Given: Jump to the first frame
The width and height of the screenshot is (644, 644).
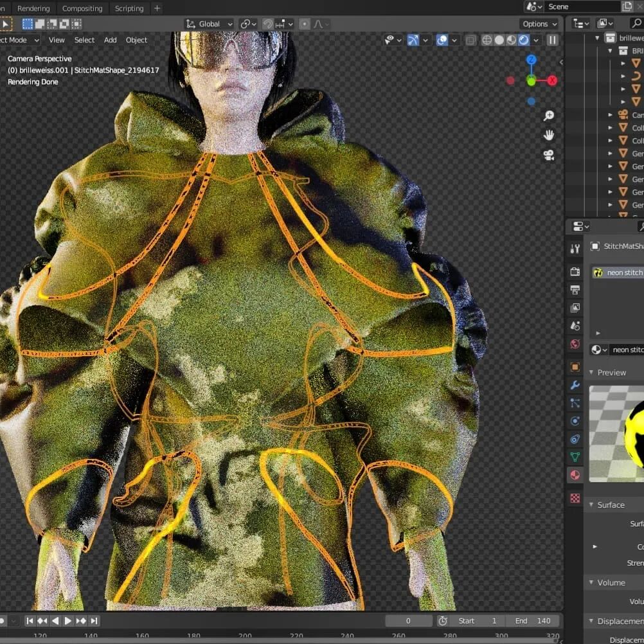Looking at the screenshot, I should tap(30, 621).
